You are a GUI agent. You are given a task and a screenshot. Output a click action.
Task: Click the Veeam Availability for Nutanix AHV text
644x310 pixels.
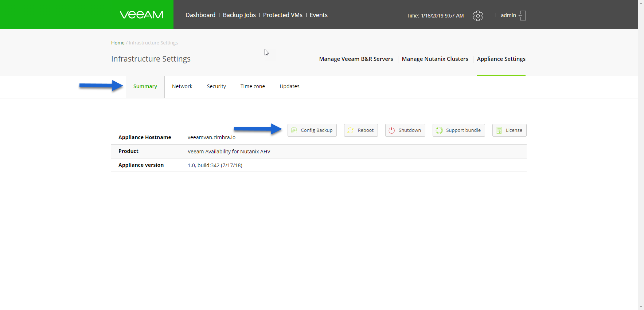click(229, 152)
